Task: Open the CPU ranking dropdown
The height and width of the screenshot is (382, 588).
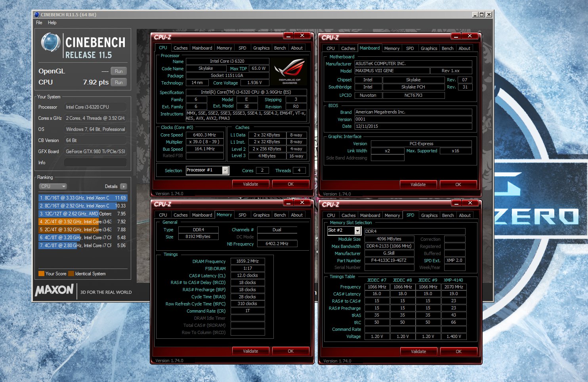Action: click(53, 186)
